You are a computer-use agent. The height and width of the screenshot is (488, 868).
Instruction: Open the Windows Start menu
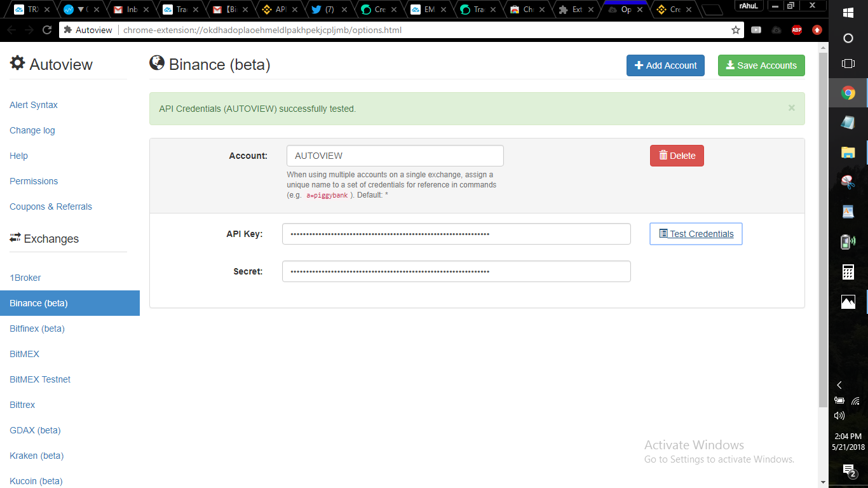tap(848, 13)
